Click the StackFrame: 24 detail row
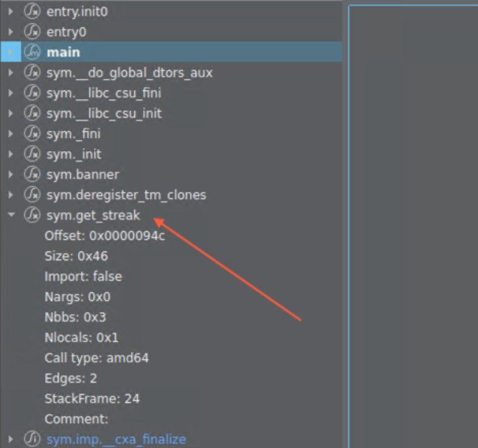The width and height of the screenshot is (478, 448). coord(92,398)
